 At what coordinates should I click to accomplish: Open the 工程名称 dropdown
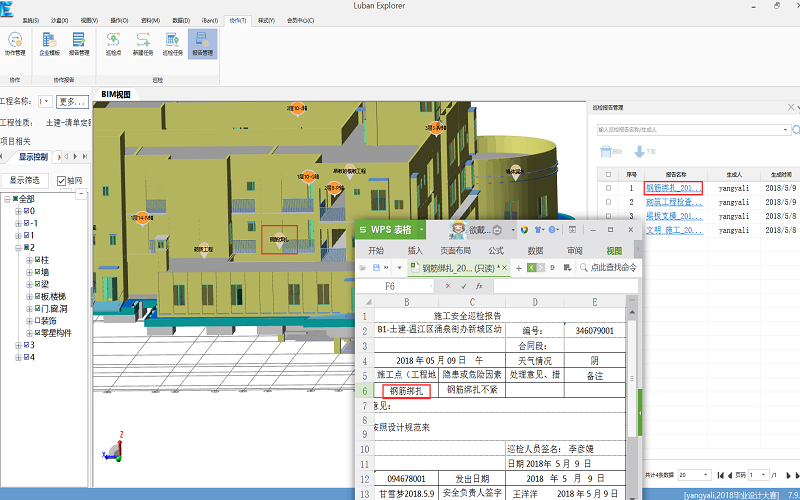(x=45, y=101)
